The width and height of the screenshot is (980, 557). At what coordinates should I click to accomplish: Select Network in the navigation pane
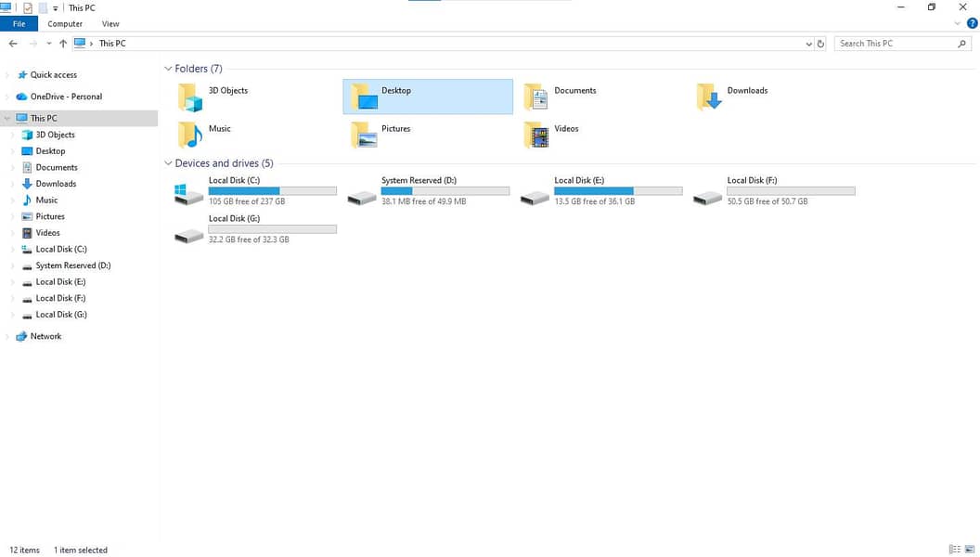coord(45,336)
